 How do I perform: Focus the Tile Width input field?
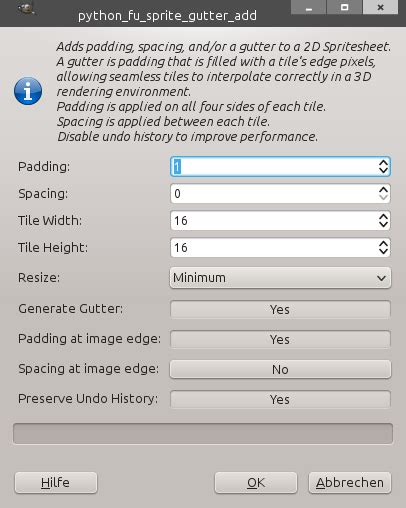(274, 221)
